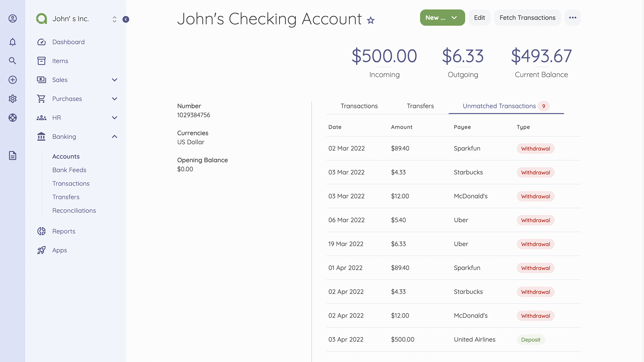This screenshot has width=644, height=362.
Task: Switch to the Transactions tab
Action: pos(359,106)
